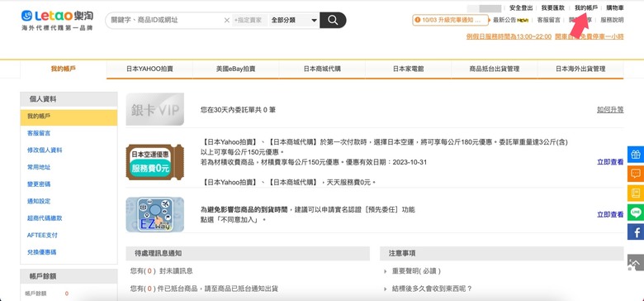Open the 日本商城代購 tab

[322, 69]
